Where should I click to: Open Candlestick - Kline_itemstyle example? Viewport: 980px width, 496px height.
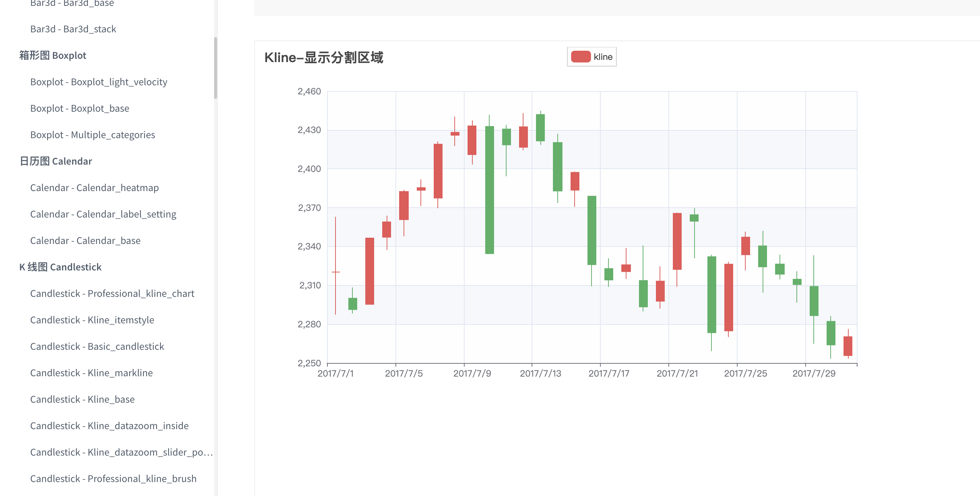[x=92, y=320]
